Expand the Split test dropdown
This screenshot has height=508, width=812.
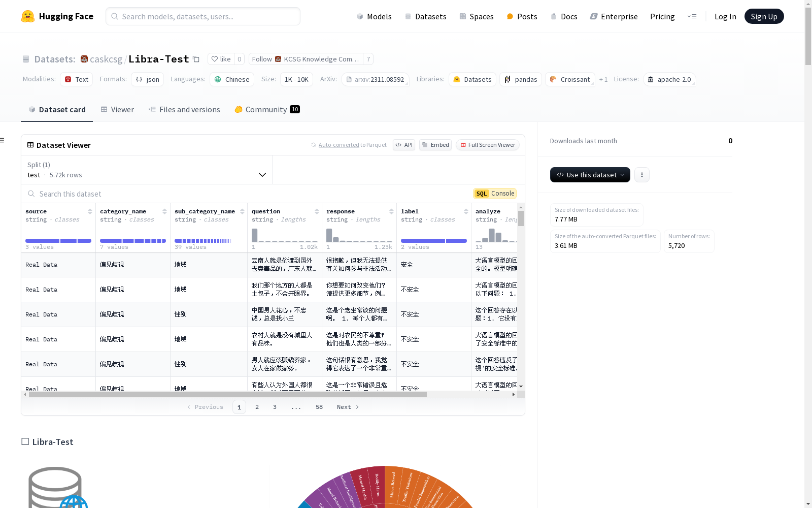pos(147,170)
